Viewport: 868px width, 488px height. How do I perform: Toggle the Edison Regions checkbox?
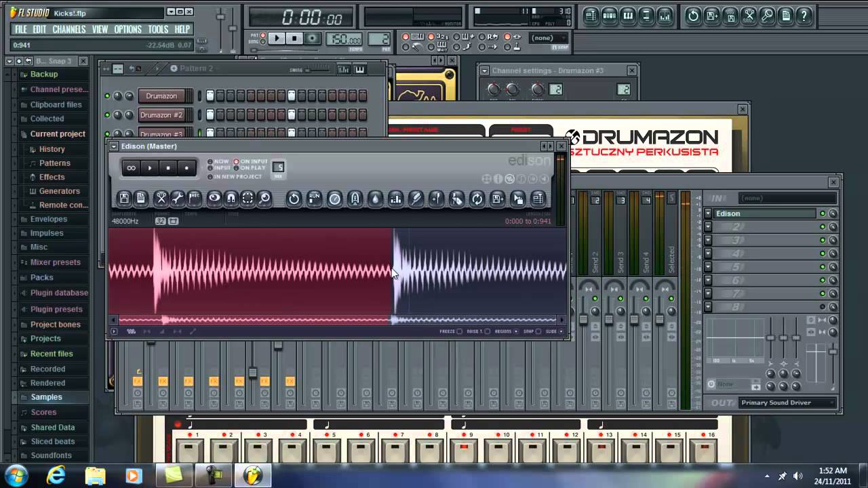(516, 331)
